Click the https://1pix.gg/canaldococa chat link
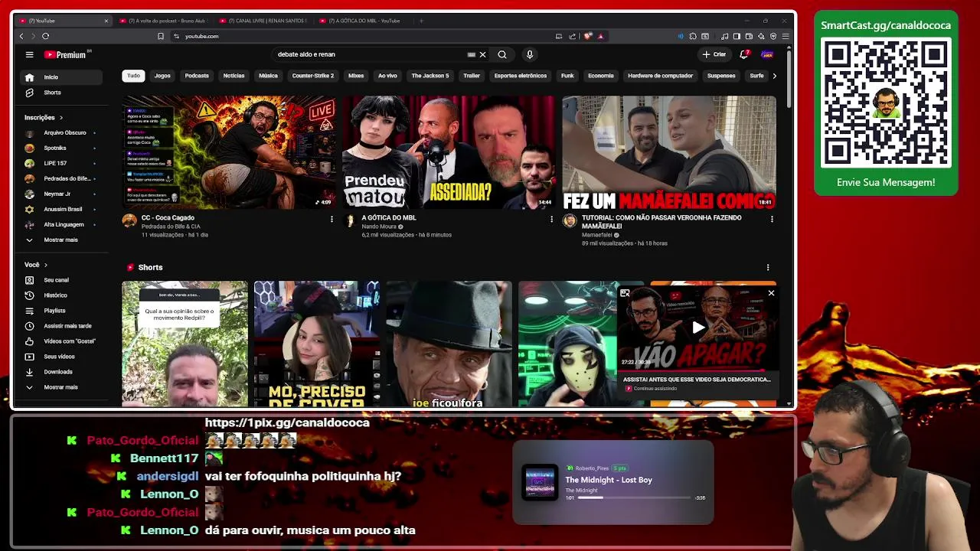The width and height of the screenshot is (980, 551). coord(287,422)
